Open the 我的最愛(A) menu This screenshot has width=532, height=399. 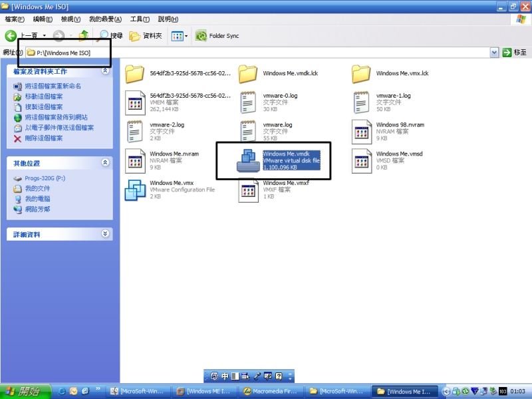tap(105, 19)
